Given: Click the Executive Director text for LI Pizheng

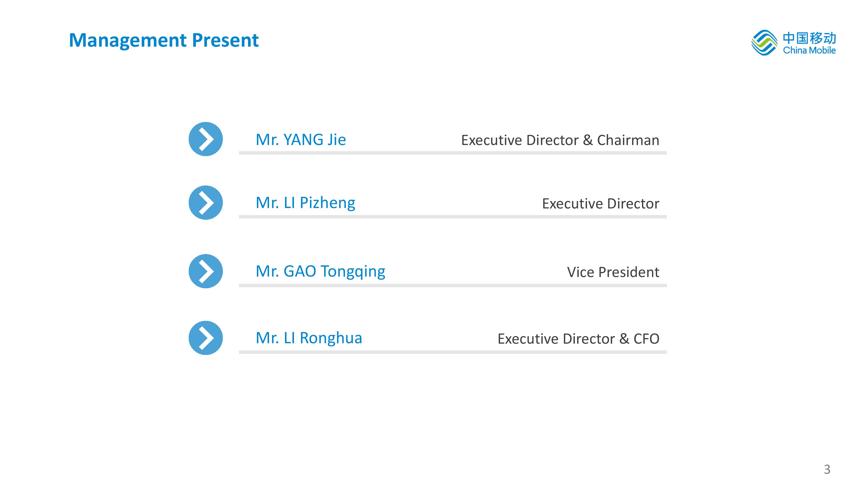Looking at the screenshot, I should point(600,203).
